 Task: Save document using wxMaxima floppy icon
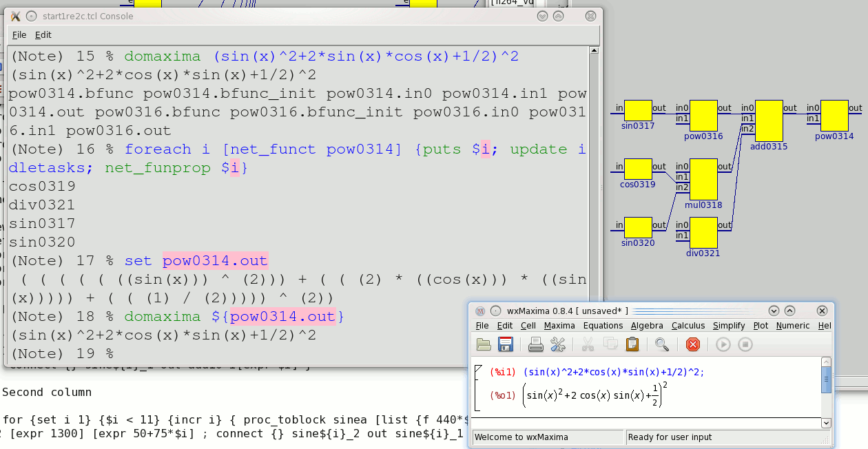click(506, 344)
